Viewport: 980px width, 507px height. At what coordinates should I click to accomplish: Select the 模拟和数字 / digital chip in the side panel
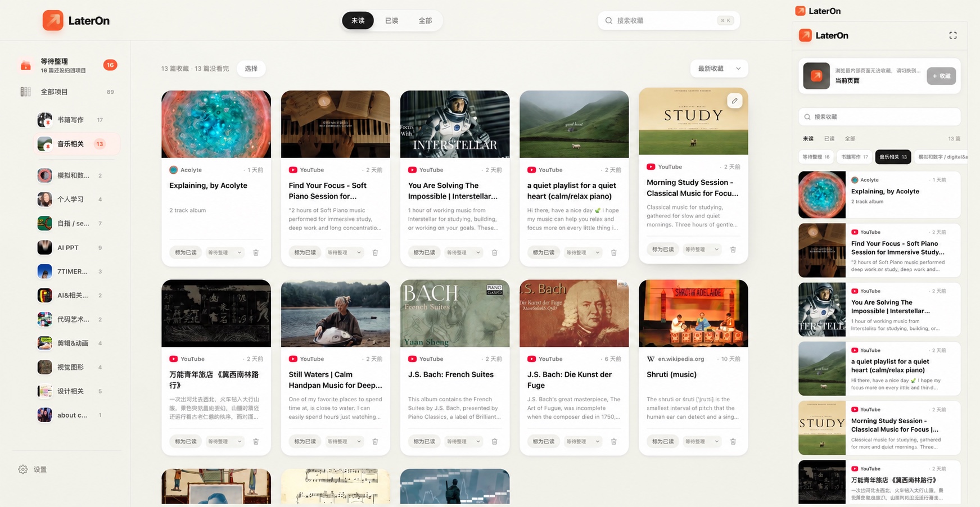pyautogui.click(x=942, y=157)
